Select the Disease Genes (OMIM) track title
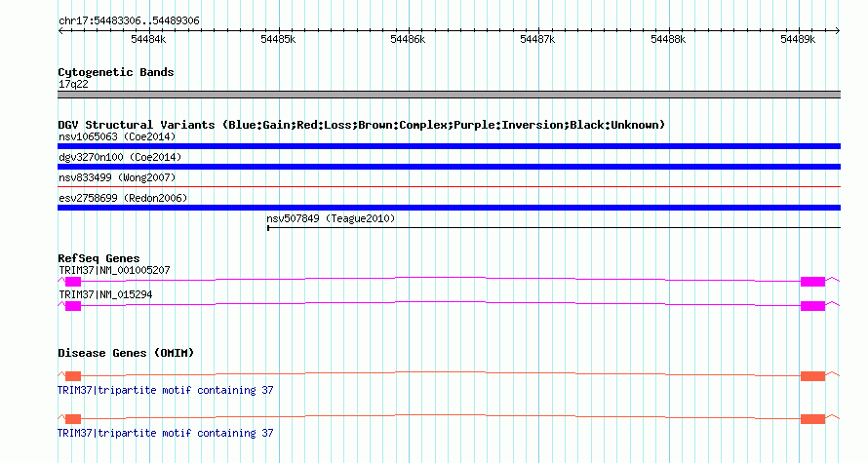This screenshot has width=868, height=463. 126,353
